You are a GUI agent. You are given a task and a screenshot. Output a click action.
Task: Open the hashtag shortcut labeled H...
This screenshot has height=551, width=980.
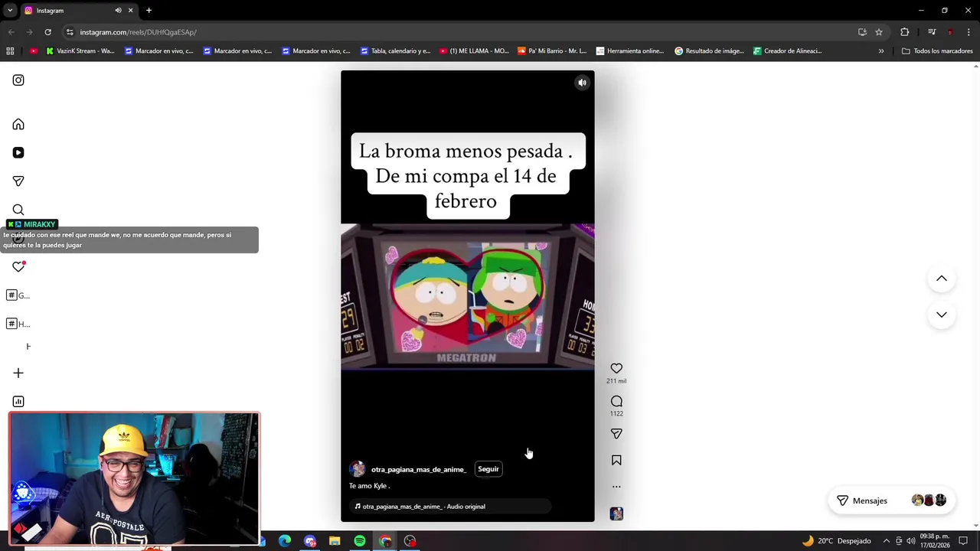click(18, 324)
